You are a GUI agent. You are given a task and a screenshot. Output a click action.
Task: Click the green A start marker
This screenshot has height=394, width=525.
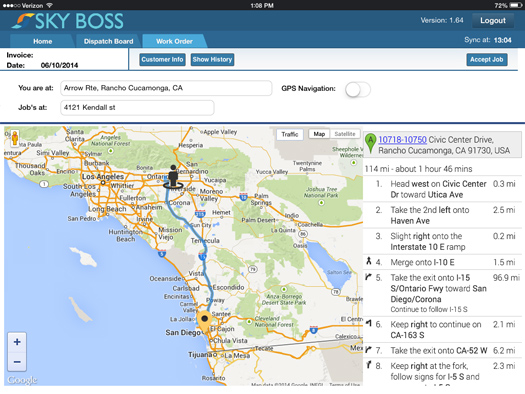pos(370,143)
